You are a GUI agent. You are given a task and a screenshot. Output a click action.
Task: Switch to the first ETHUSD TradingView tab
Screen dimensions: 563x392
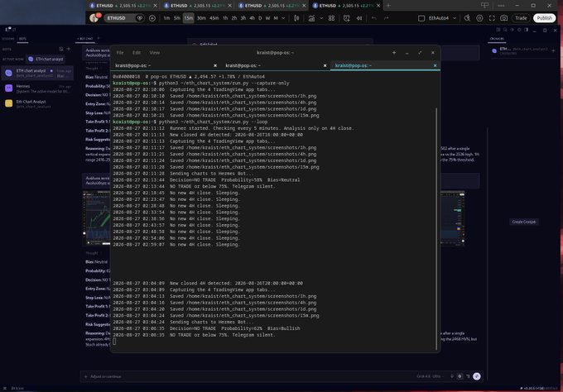[123, 6]
